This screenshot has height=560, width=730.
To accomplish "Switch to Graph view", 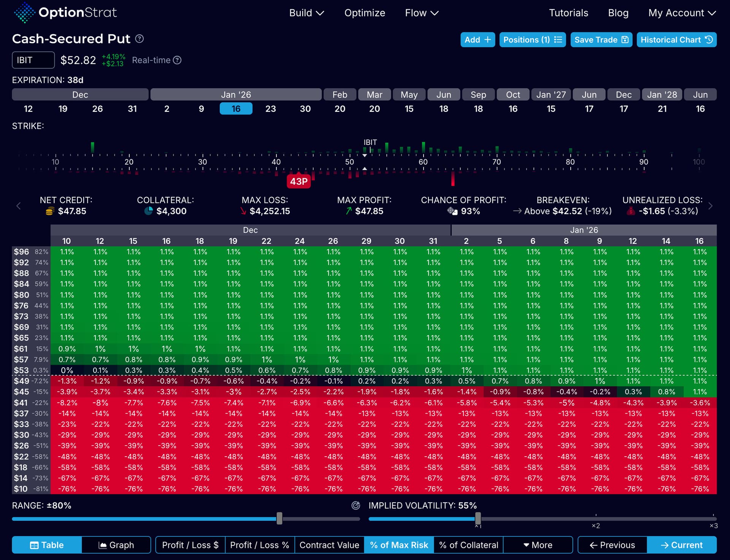I will pyautogui.click(x=116, y=545).
